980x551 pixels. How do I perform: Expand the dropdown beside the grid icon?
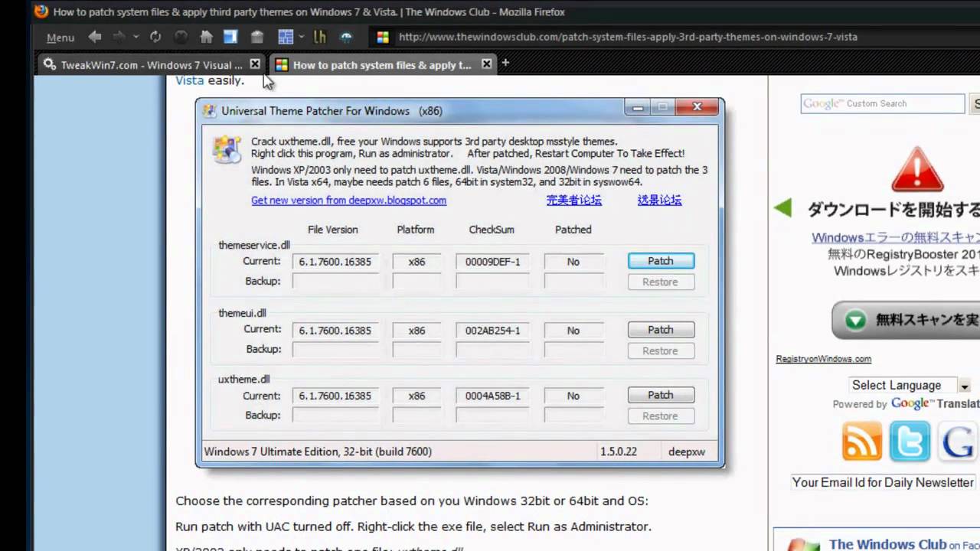(x=302, y=37)
